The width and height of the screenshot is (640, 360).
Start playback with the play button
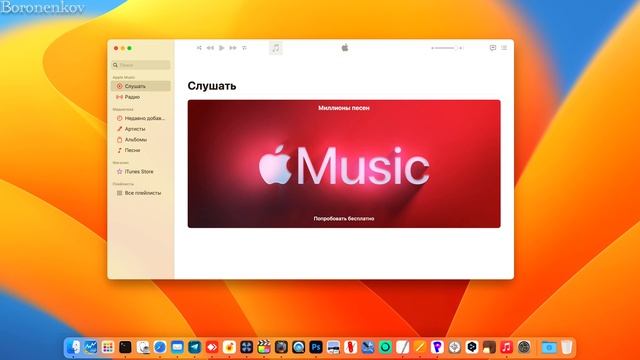tap(222, 48)
